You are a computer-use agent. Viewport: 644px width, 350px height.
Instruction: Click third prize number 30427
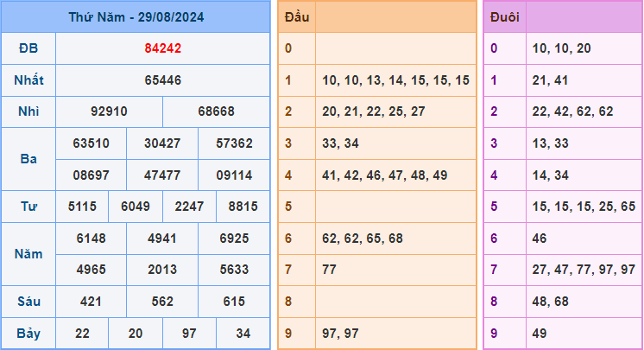pyautogui.click(x=162, y=143)
